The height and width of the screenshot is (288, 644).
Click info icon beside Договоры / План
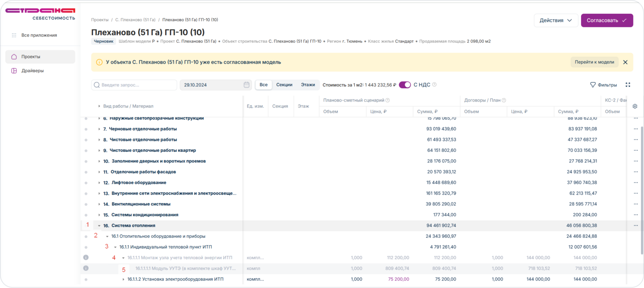click(x=504, y=100)
